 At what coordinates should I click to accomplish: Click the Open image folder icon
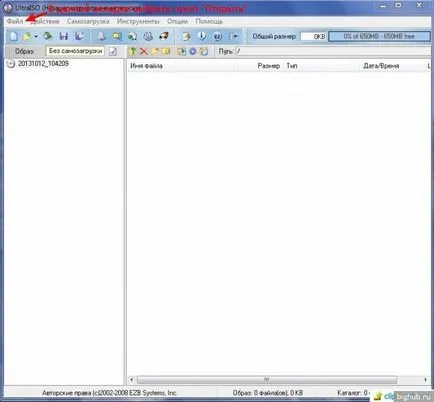[27, 36]
